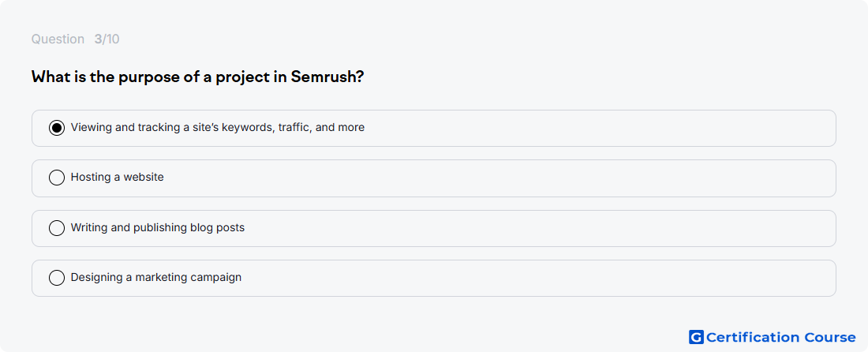Screen dimensions: 868x352
Task: Choose the 'Writing and publishing blog posts' radio button
Action: [57, 228]
